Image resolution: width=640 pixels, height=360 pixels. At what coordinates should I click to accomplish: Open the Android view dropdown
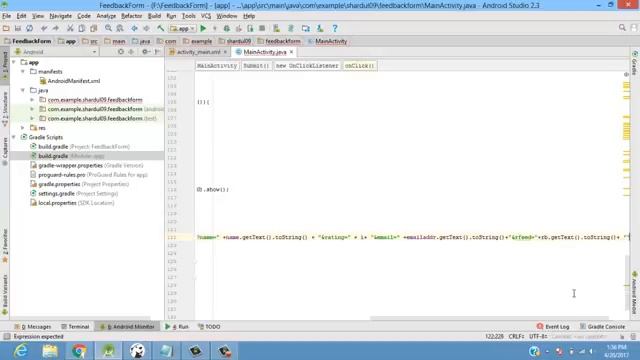click(x=56, y=52)
